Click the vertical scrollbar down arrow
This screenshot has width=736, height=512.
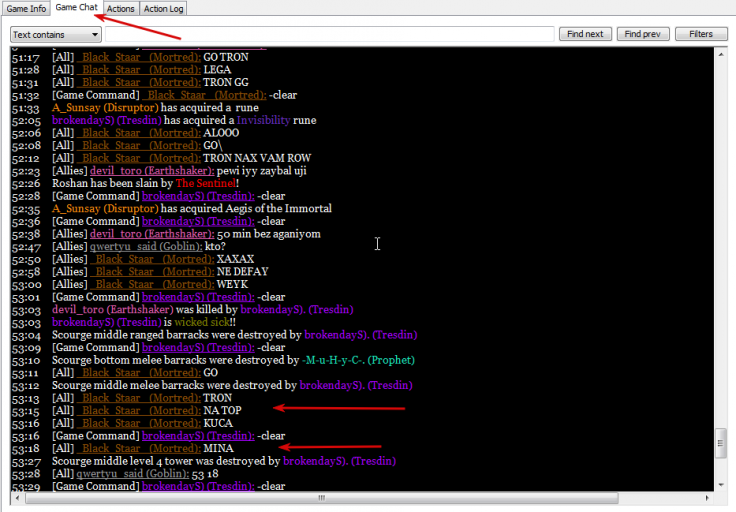pos(721,485)
